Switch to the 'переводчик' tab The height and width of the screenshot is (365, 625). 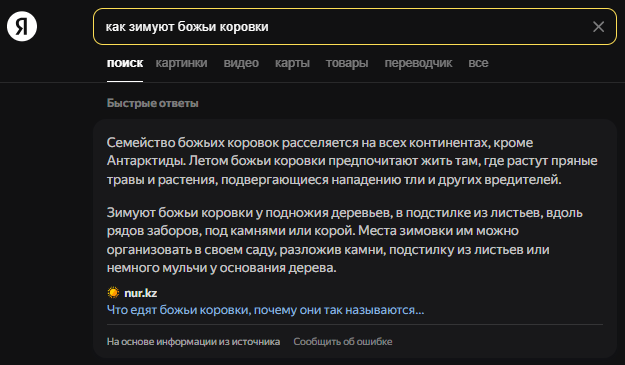418,63
